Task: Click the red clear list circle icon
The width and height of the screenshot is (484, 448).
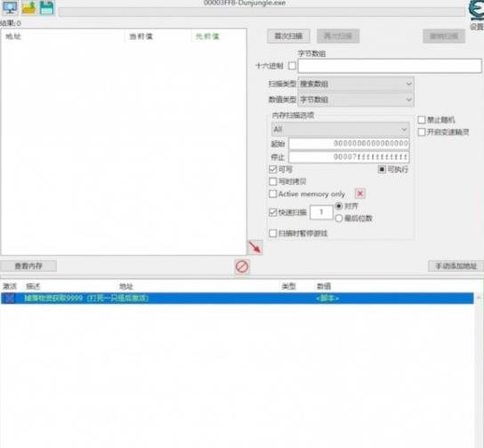Action: coord(242,267)
